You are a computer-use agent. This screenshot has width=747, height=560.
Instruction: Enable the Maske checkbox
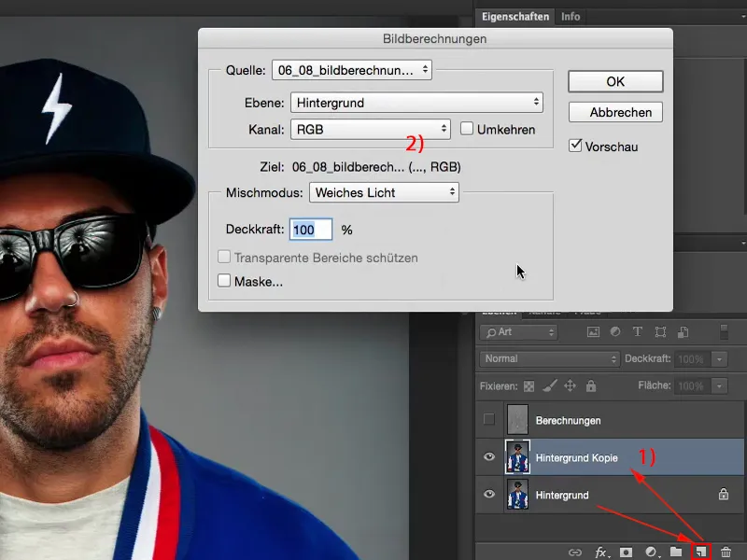pos(224,281)
